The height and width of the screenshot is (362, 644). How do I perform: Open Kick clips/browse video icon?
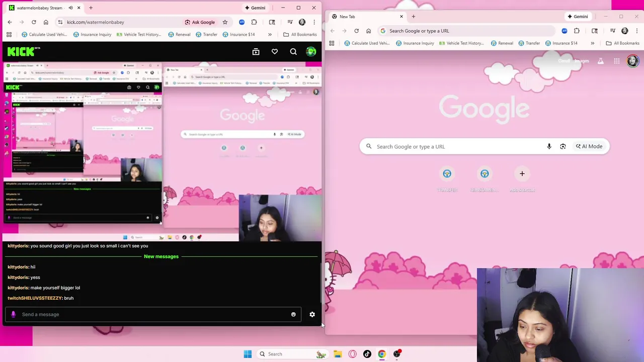tap(256, 52)
